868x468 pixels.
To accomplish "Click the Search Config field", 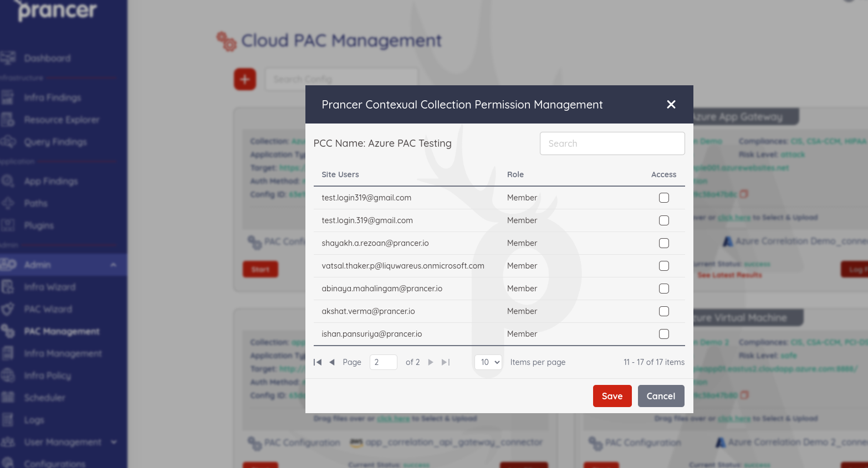I will tap(341, 79).
